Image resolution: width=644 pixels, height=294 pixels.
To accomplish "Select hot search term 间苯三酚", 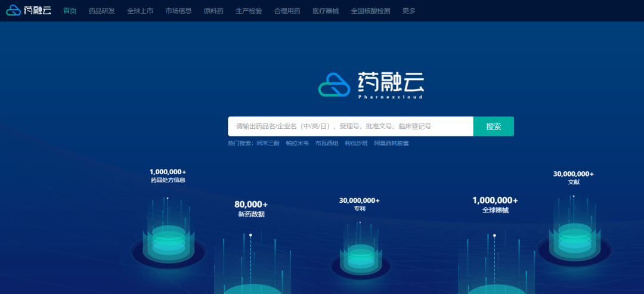I will 268,143.
